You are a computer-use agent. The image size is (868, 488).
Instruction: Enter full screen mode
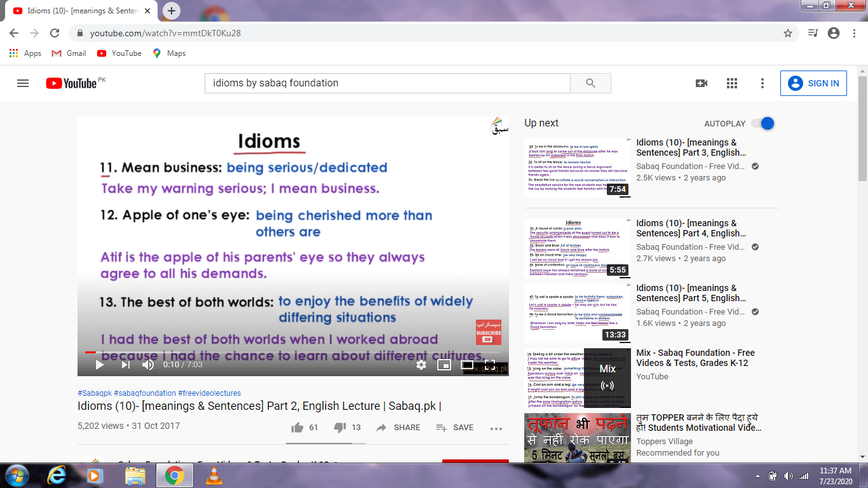[490, 365]
